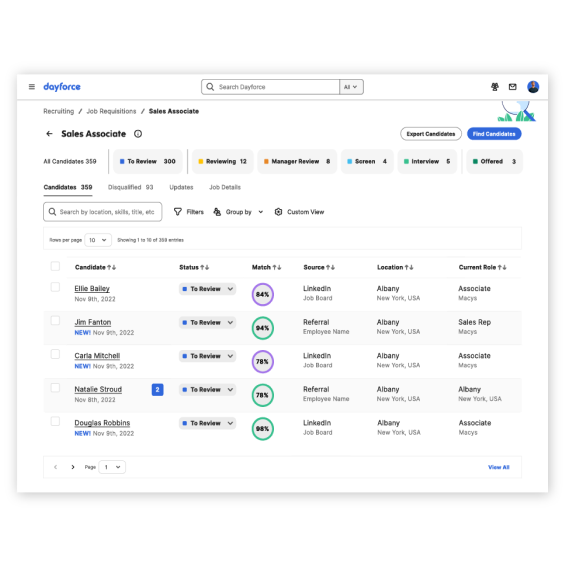Open Douglas Robbins candidate link

pos(102,423)
